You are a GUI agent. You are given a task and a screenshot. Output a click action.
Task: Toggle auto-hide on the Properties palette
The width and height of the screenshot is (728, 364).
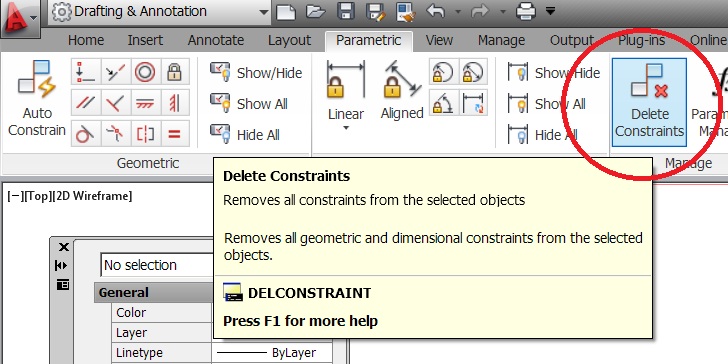pos(61,266)
